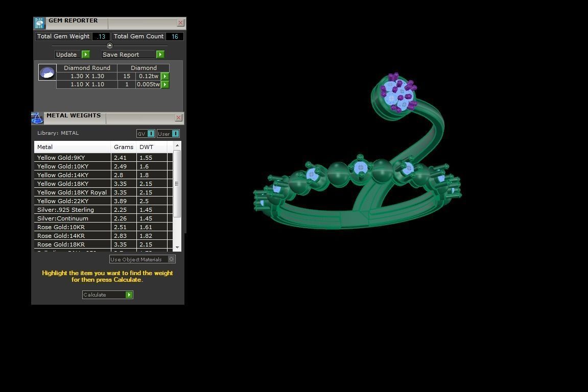Select Yellow Gold:14KY row
This screenshot has height=392, width=588.
click(x=104, y=175)
